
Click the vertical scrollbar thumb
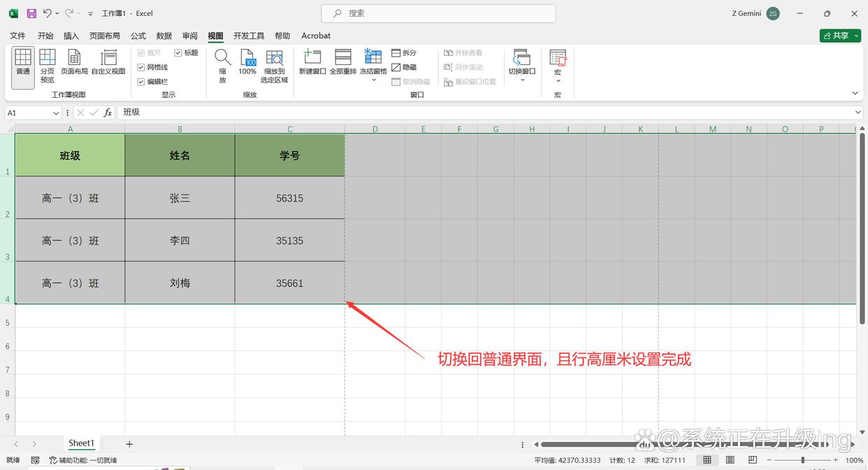point(862,229)
